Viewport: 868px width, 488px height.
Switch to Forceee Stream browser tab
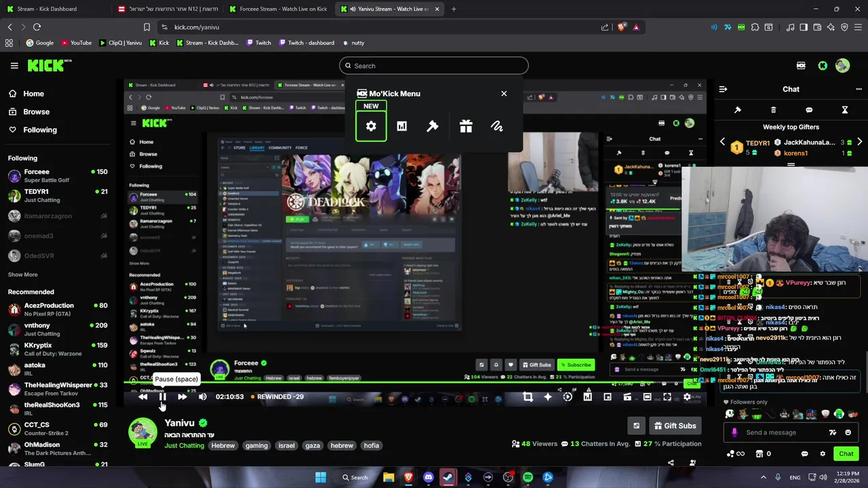point(278,9)
